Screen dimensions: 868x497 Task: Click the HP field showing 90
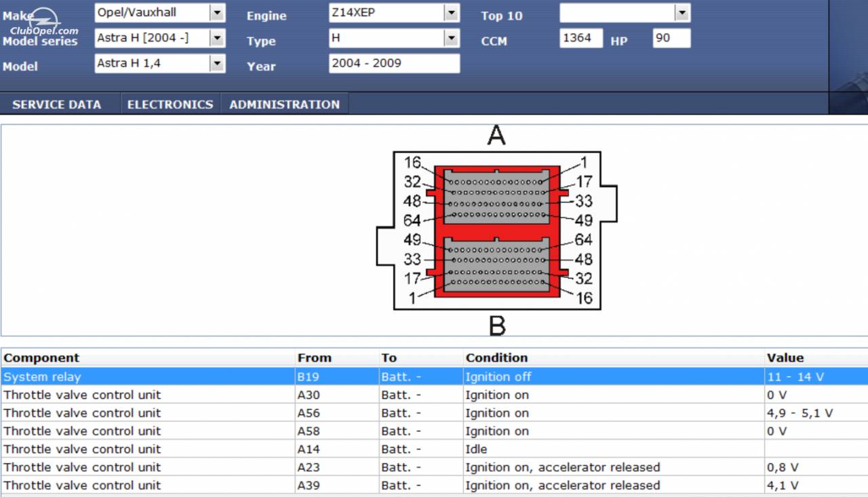pos(671,38)
